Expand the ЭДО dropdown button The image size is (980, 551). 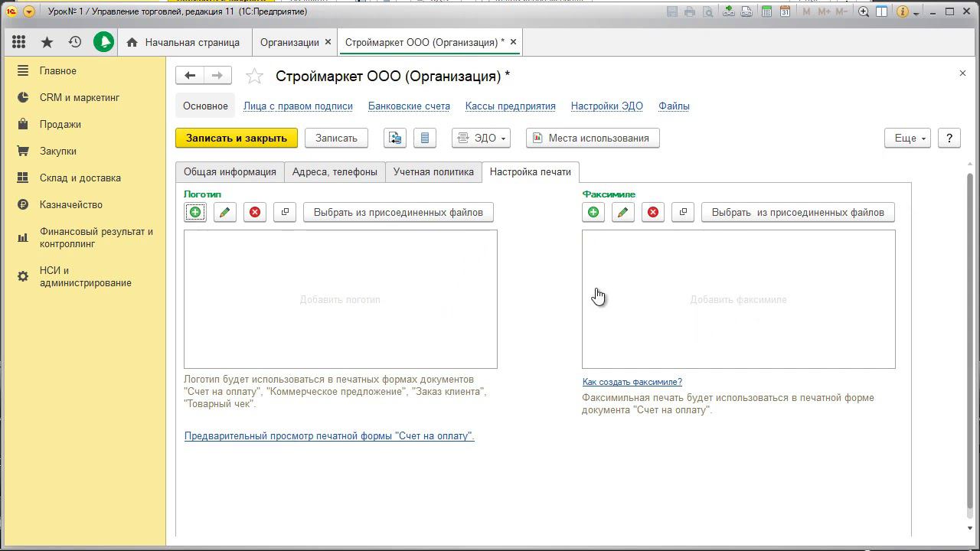coord(481,138)
